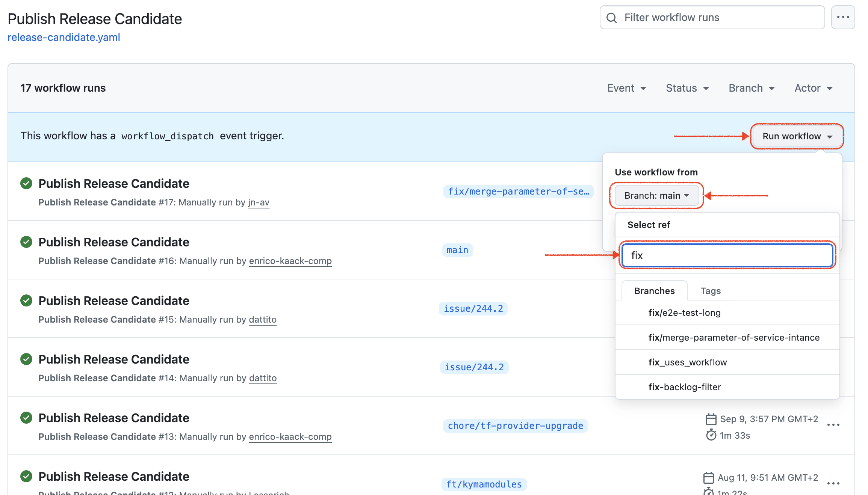Select the fix/e2e-test-long branch

(x=684, y=312)
